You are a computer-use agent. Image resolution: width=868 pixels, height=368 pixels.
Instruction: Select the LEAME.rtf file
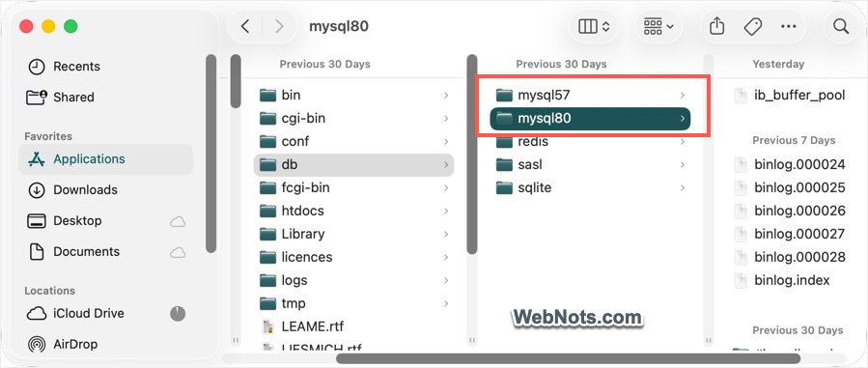[353, 327]
